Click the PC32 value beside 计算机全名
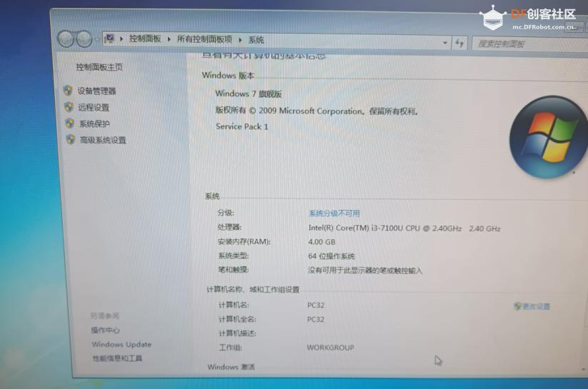The height and width of the screenshot is (389, 588). [316, 319]
